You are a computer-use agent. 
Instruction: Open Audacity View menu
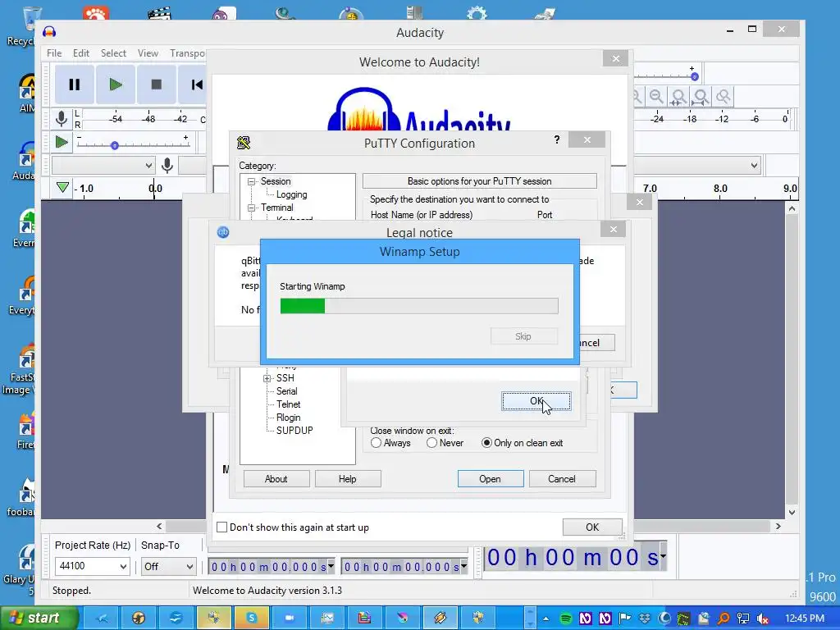coord(148,53)
